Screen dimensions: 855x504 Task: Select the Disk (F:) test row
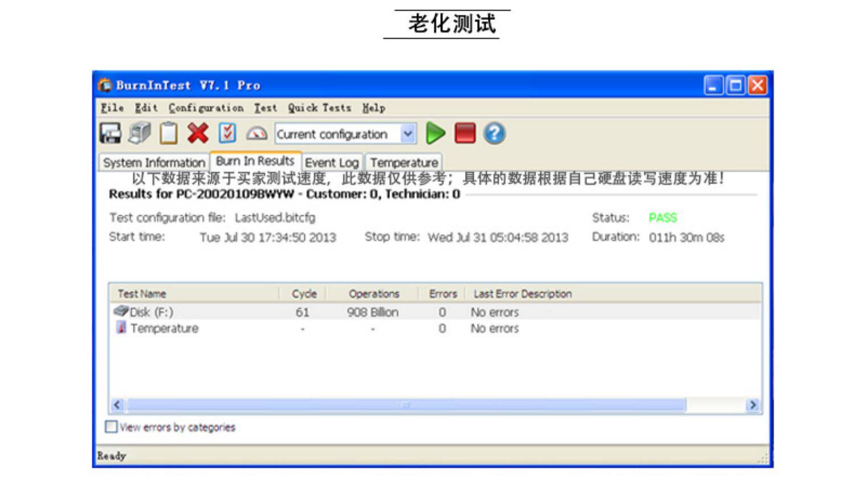pyautogui.click(x=435, y=312)
